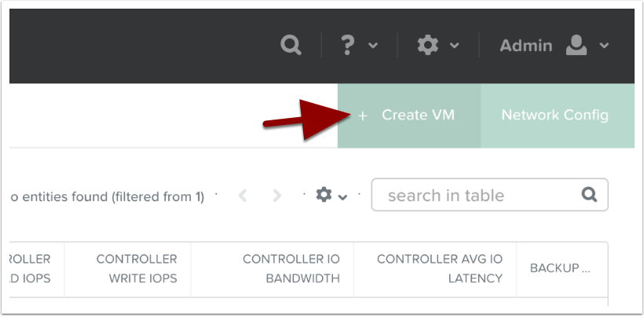Go to previous page with left arrow
644x316 pixels.
(243, 196)
